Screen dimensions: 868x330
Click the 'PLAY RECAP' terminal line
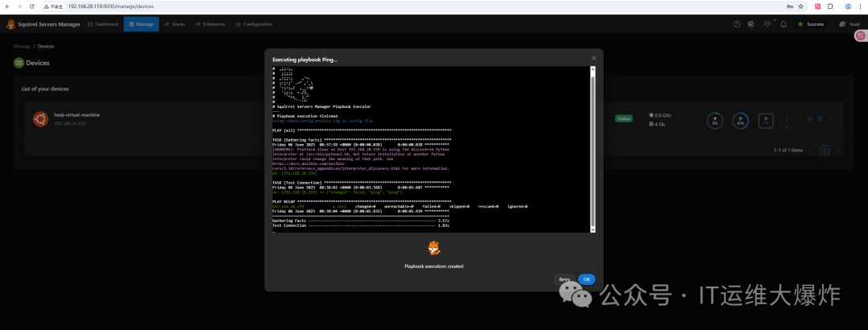coord(362,202)
